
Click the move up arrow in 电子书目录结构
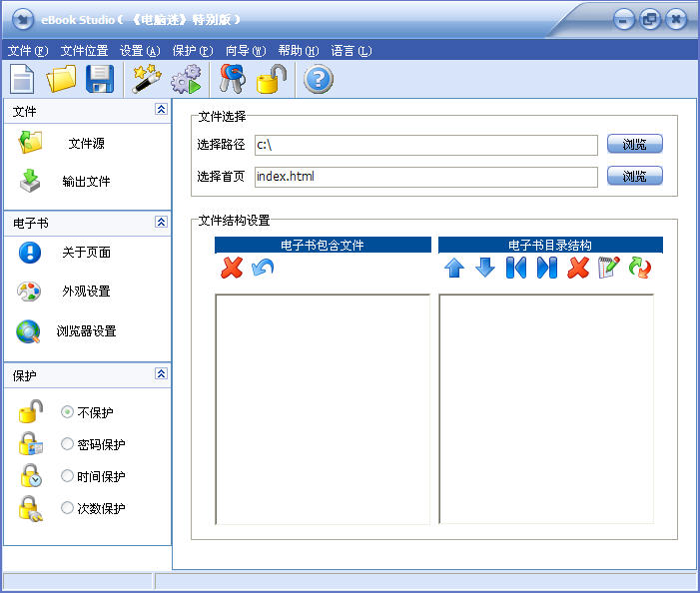(x=454, y=268)
